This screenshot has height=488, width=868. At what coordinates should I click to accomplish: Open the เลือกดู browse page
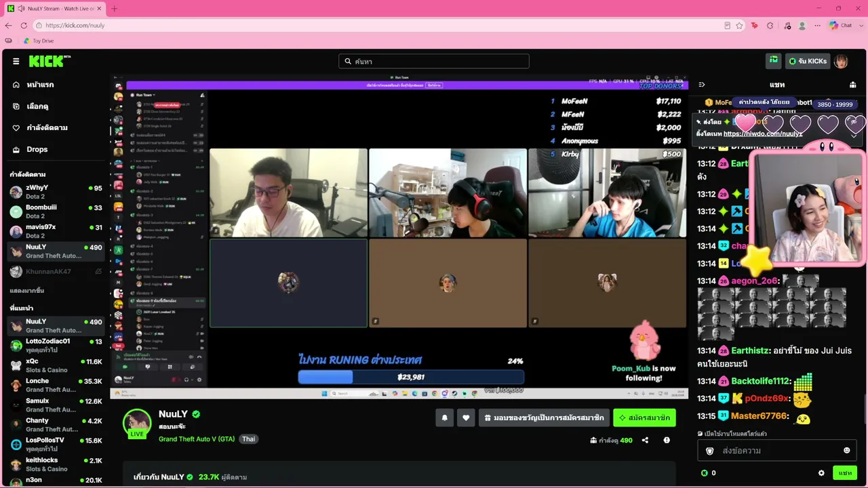[x=37, y=106]
